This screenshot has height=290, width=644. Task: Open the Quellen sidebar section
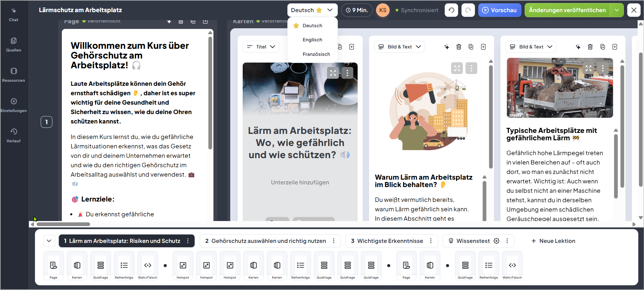pyautogui.click(x=13, y=44)
